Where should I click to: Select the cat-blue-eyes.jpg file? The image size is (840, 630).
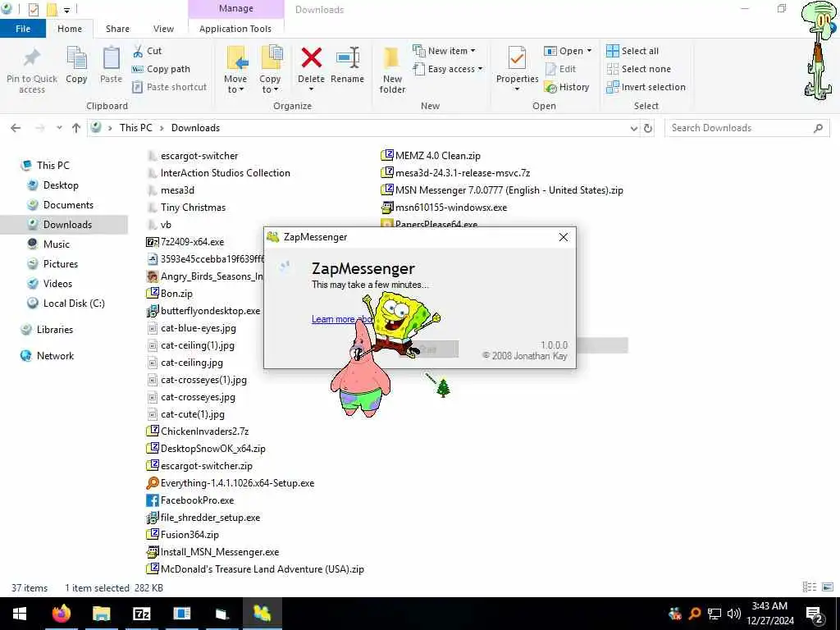[199, 328]
